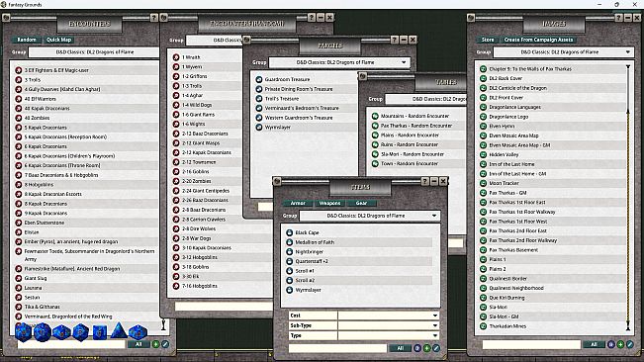Click the search field in Encounters window
Screen dimensions: 644x362
pyautogui.click(x=70, y=344)
